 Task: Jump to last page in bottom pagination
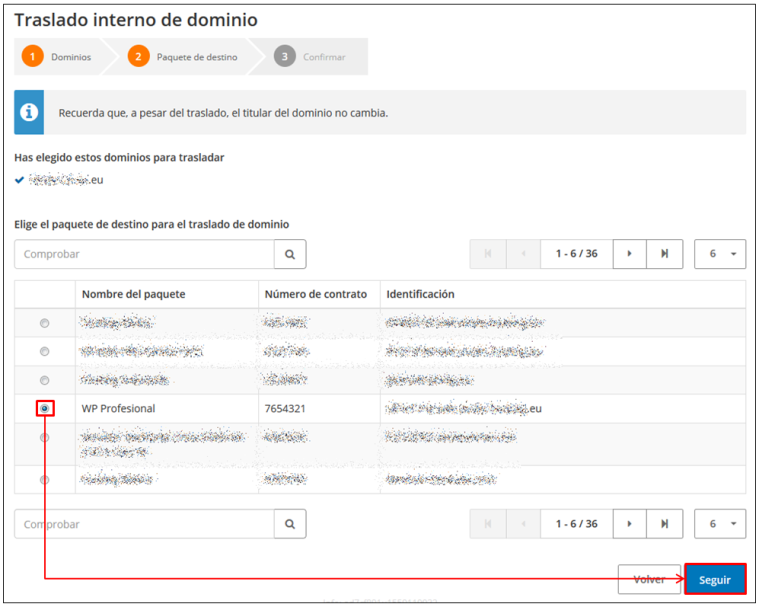[665, 524]
